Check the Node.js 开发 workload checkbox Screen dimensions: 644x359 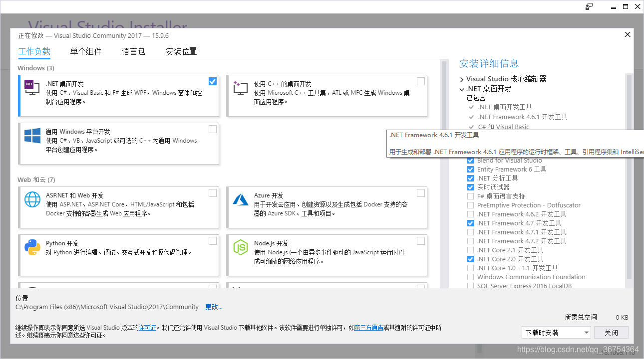click(x=421, y=241)
